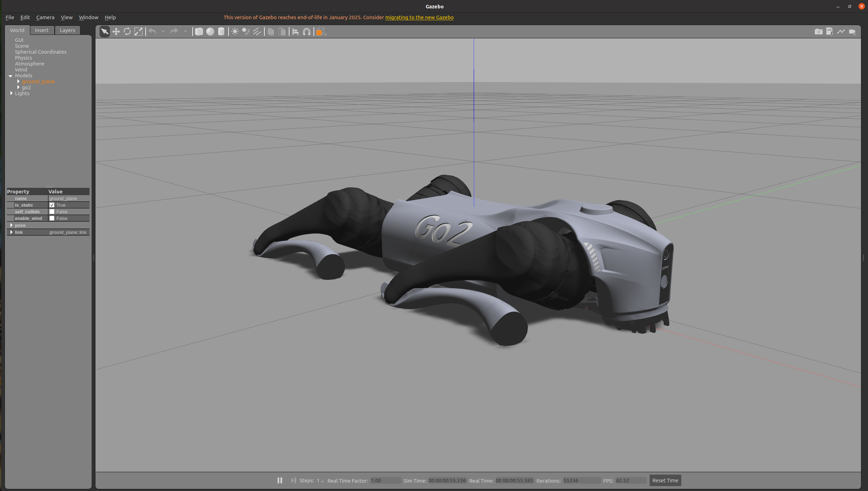Switch to the World tab

(17, 30)
